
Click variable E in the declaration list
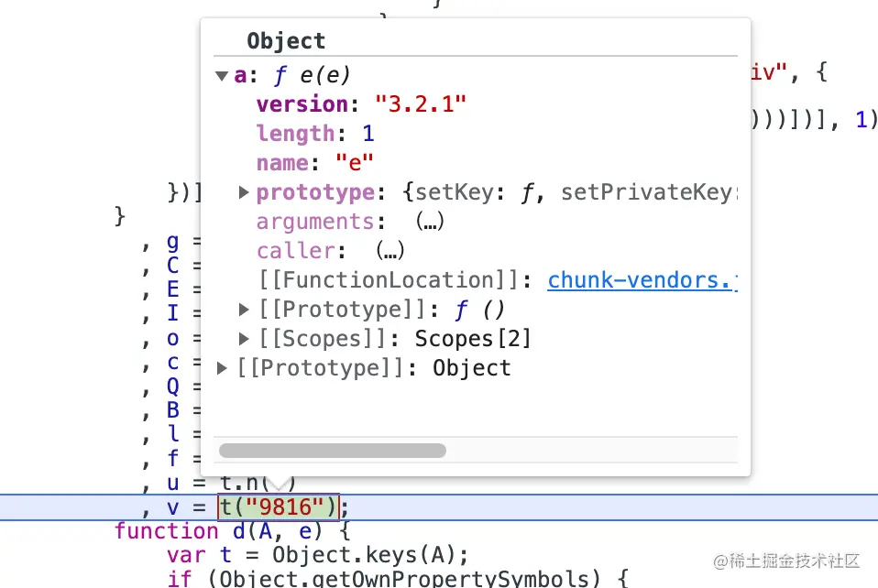pos(173,289)
